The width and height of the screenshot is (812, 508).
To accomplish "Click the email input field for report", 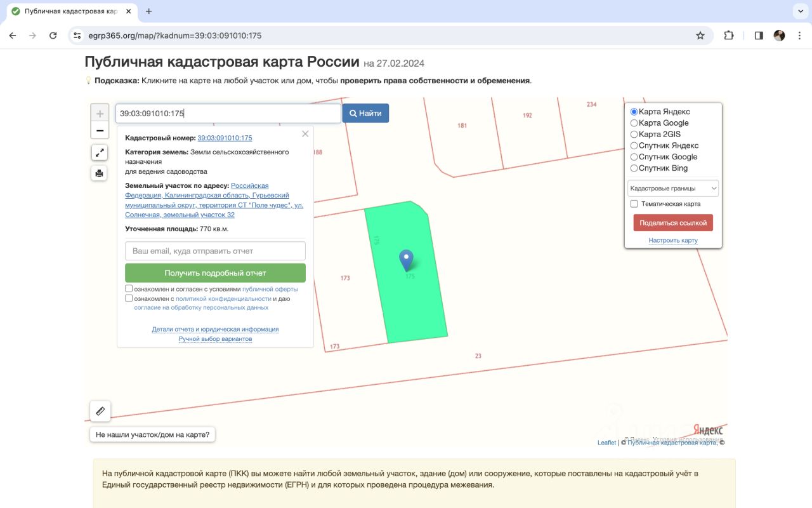I will (x=215, y=251).
